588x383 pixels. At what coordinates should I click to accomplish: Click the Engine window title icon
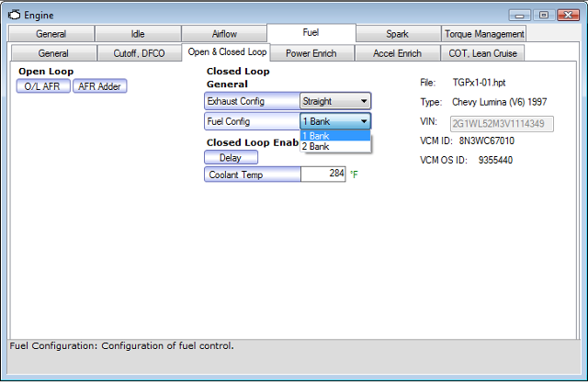pyautogui.click(x=14, y=15)
